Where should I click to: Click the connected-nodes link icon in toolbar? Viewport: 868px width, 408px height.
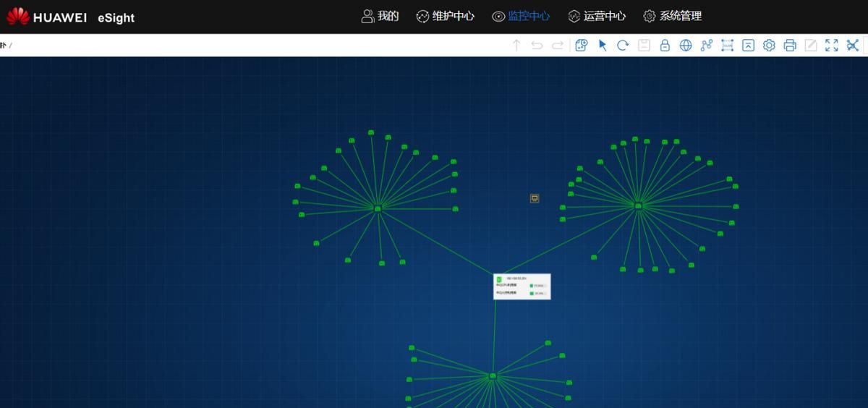707,46
